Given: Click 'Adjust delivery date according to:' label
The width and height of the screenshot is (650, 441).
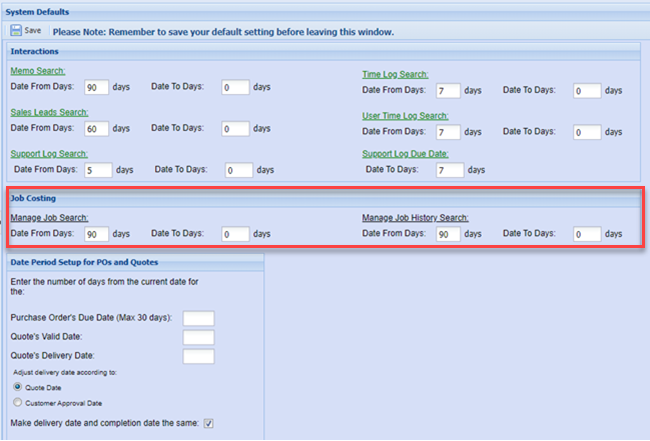Looking at the screenshot, I should pyautogui.click(x=65, y=372).
